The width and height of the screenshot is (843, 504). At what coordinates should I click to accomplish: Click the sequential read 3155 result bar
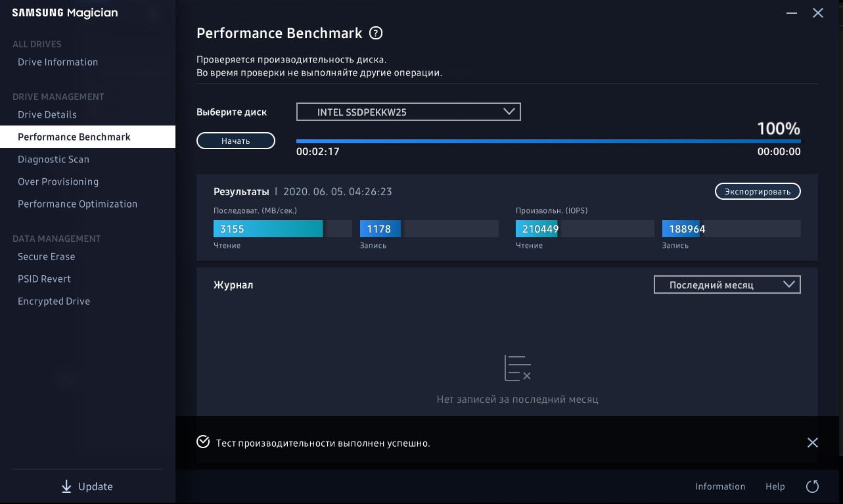pyautogui.click(x=268, y=229)
